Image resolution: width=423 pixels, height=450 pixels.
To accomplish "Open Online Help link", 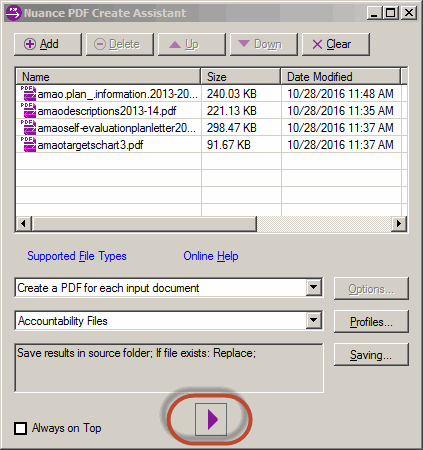I will 211,256.
